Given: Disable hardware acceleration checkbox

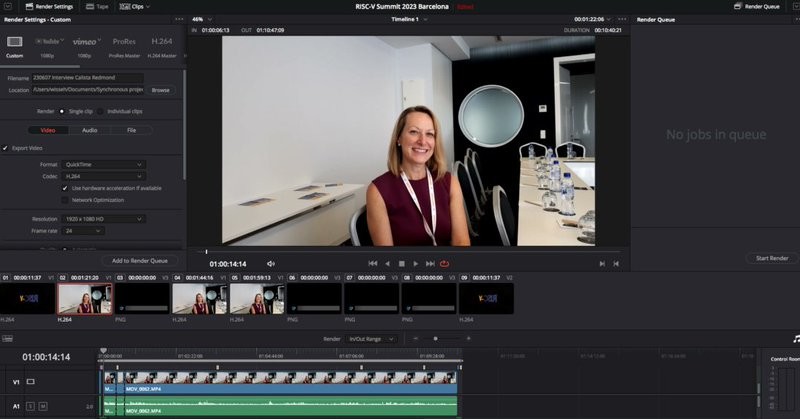Looking at the screenshot, I should 65,187.
